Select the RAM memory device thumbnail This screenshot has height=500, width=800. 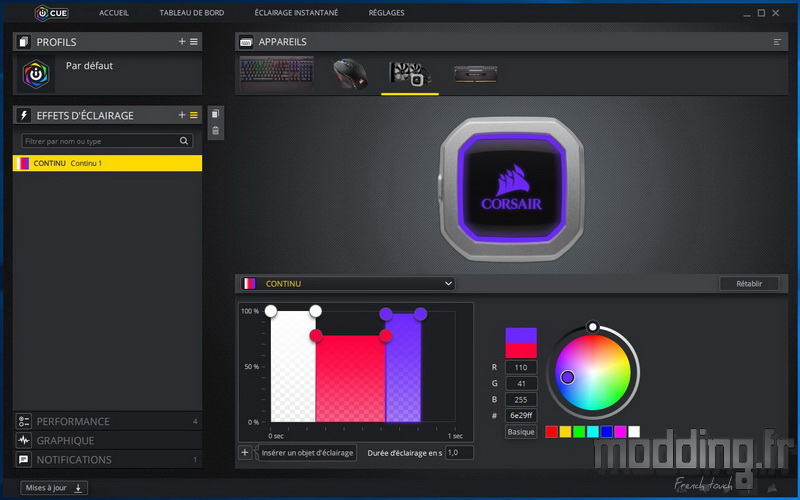tap(476, 74)
